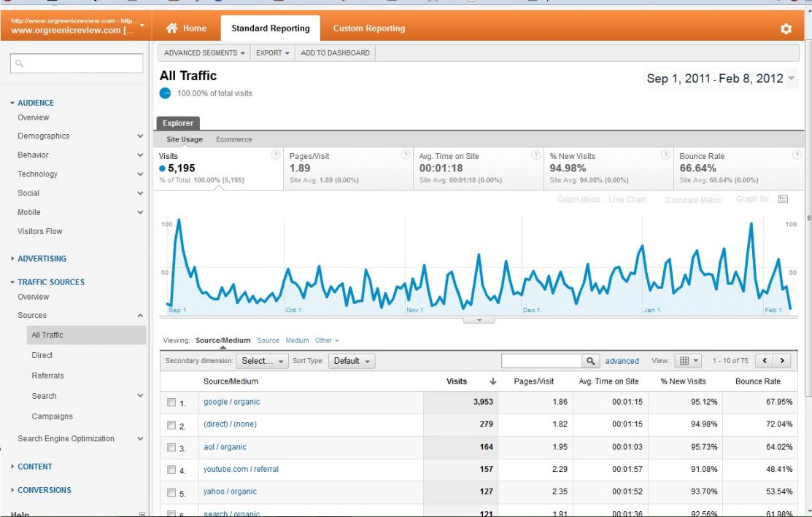The height and width of the screenshot is (517, 812).
Task: Go to previous page of results arrow
Action: point(765,361)
